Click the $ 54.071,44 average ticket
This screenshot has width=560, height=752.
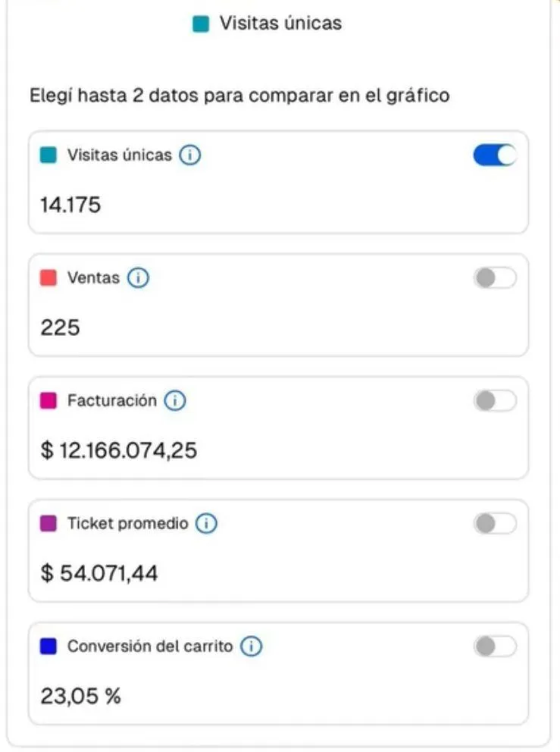click(x=99, y=574)
